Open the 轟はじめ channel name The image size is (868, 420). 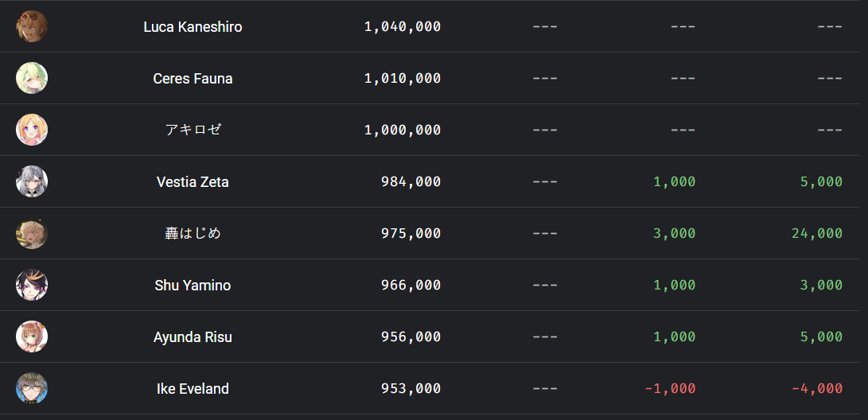click(193, 233)
